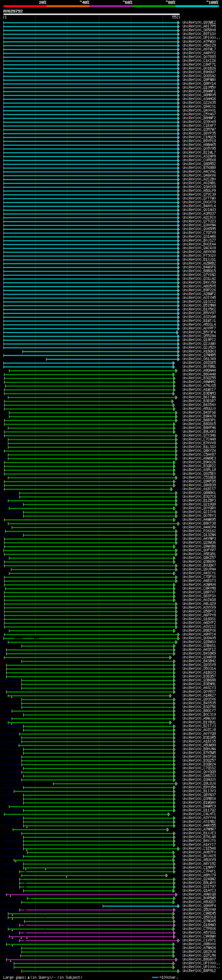
Task: Select the UniRef100_Q9ZGE5 label
Action: [199, 363]
